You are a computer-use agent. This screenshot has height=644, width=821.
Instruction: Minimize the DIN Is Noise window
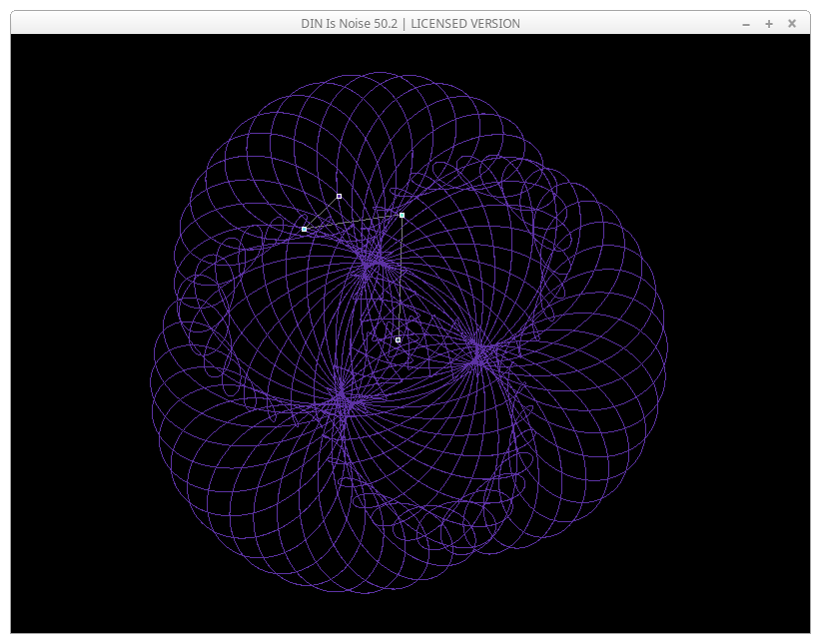tap(746, 24)
